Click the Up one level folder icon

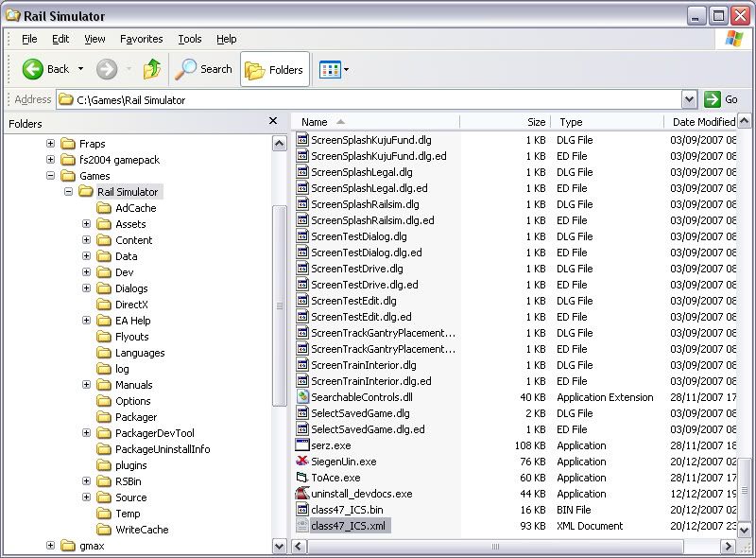(152, 69)
